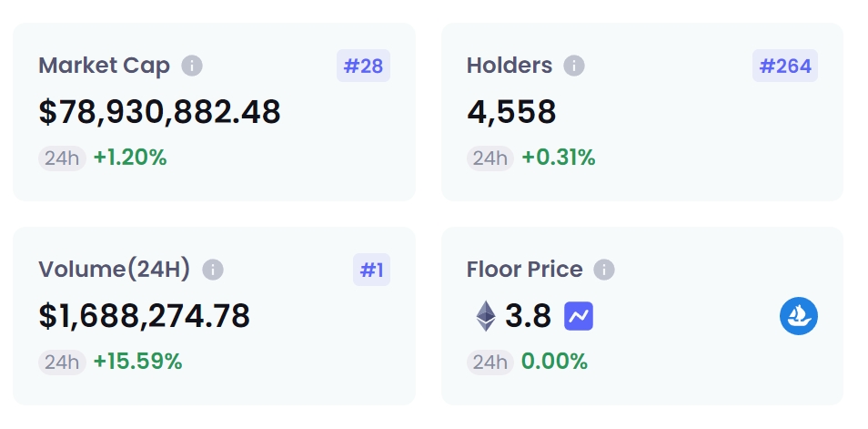Click the Ethereum diamond icon

[x=487, y=316]
